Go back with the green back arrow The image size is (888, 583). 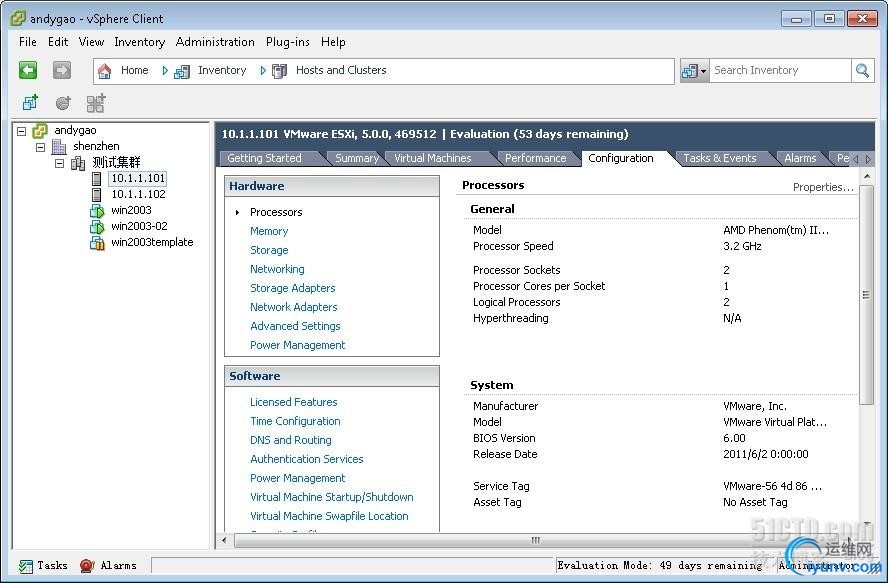click(x=28, y=70)
